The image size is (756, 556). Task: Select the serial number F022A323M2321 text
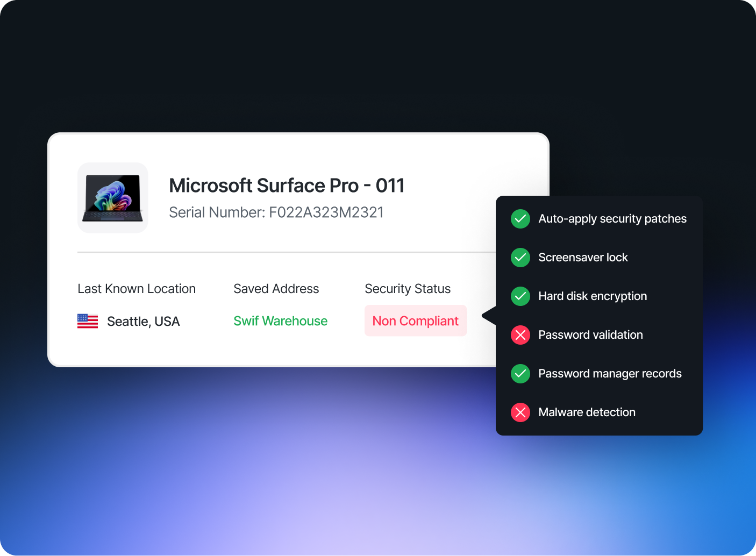326,212
